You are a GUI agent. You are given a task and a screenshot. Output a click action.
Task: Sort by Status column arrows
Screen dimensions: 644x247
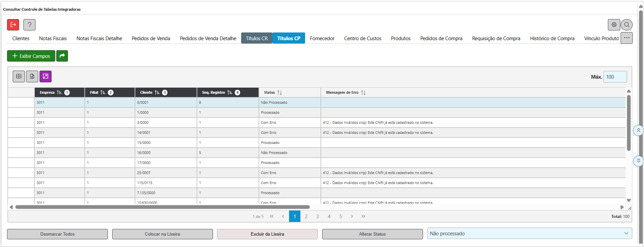click(280, 93)
